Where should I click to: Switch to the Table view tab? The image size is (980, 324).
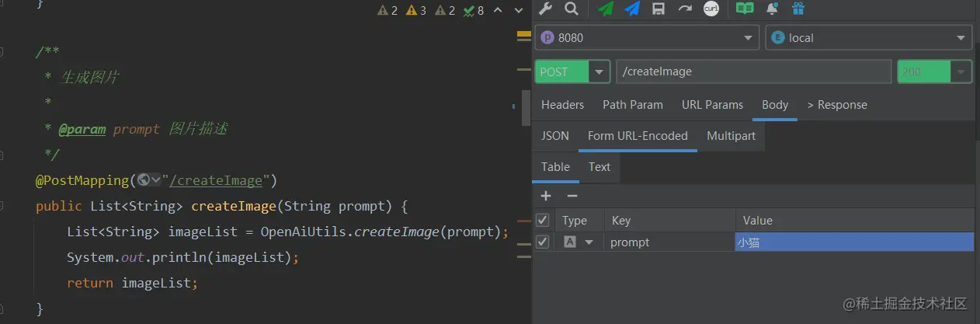coord(555,167)
